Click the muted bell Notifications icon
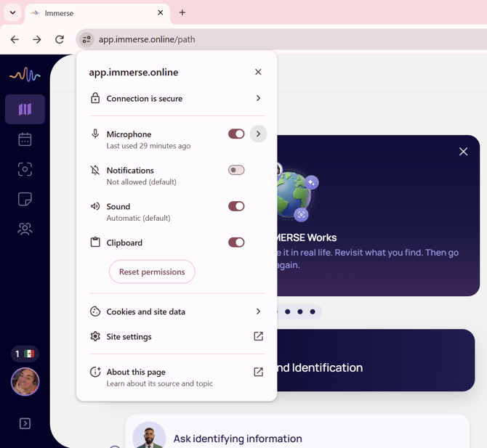Viewport: 487px width, 448px height. tap(95, 170)
